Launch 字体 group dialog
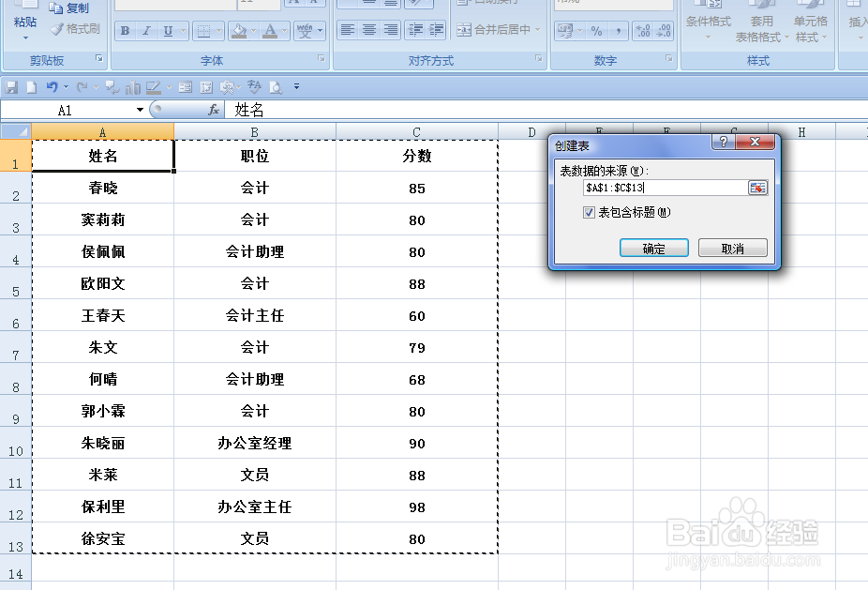 point(322,58)
